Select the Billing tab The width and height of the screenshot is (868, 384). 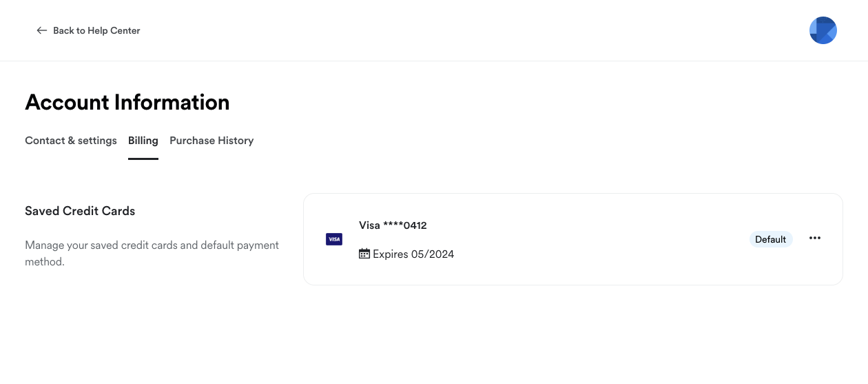pos(143,141)
